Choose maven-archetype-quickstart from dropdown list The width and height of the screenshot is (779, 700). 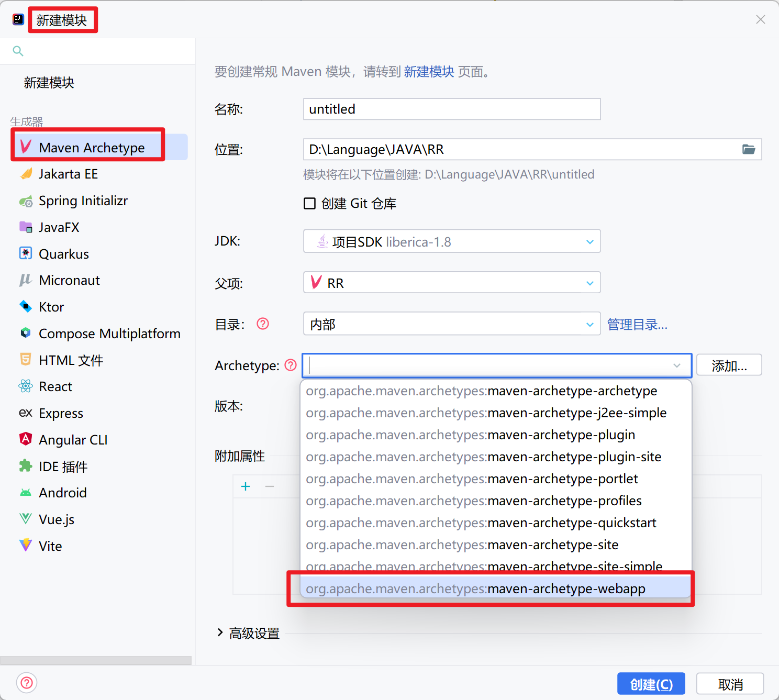click(x=481, y=523)
